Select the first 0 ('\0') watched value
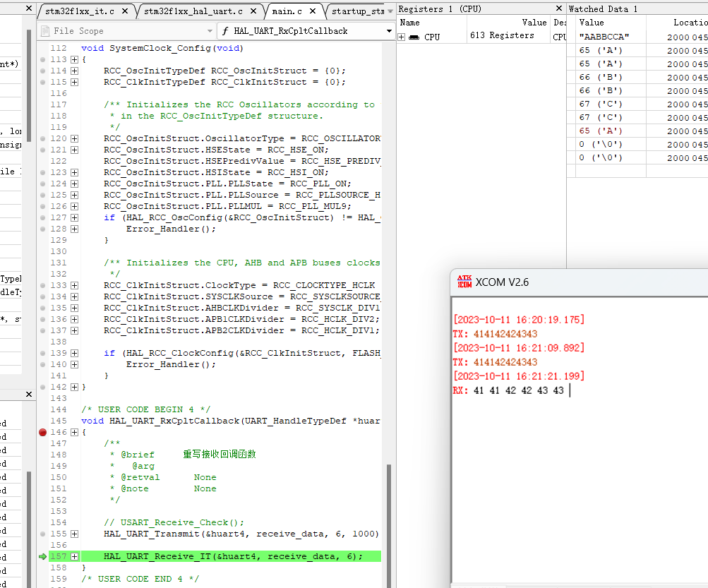Viewport: 708px width, 588px height. click(x=601, y=145)
